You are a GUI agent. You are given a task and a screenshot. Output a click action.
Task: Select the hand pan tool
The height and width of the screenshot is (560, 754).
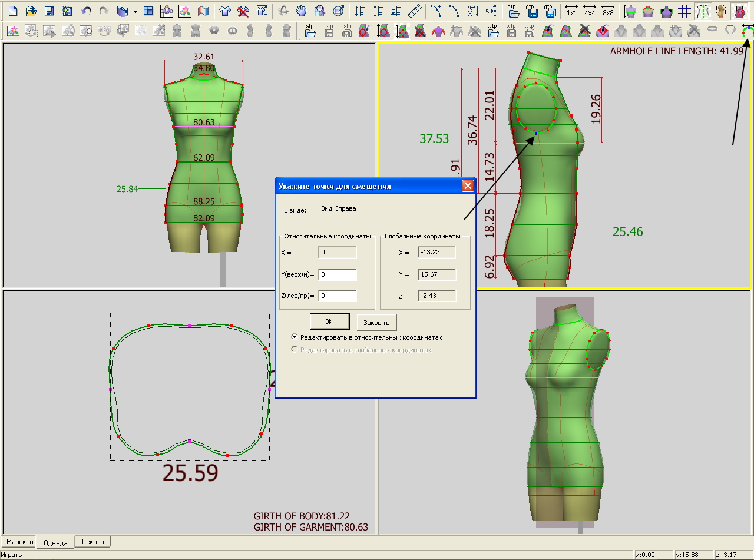click(x=301, y=11)
